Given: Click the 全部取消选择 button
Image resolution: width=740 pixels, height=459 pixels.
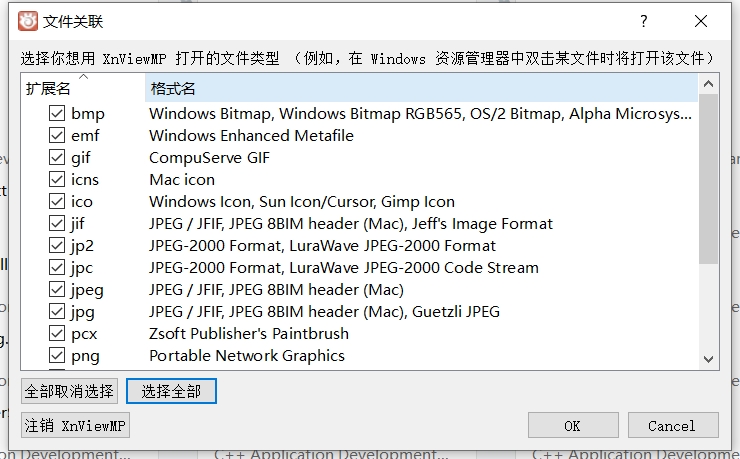Looking at the screenshot, I should [x=70, y=391].
